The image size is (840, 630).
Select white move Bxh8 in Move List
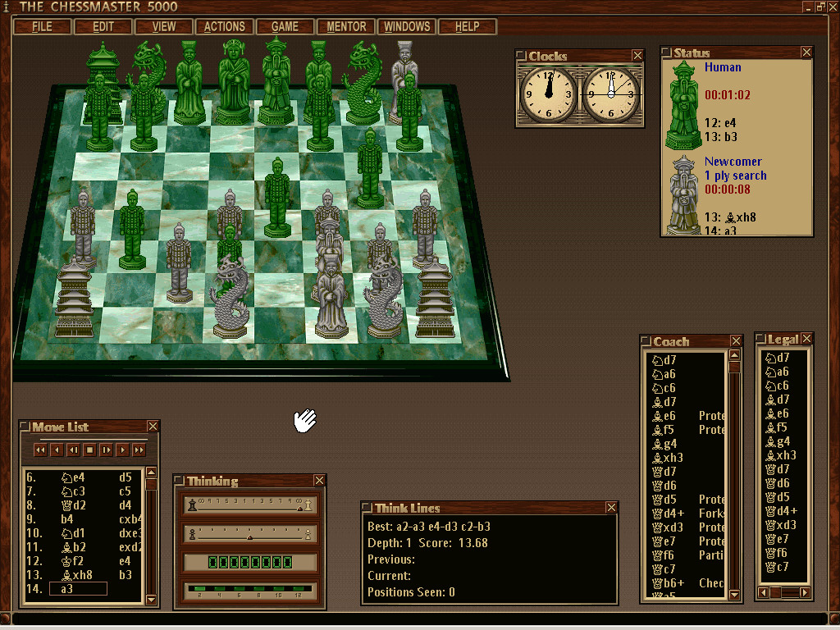tap(76, 575)
